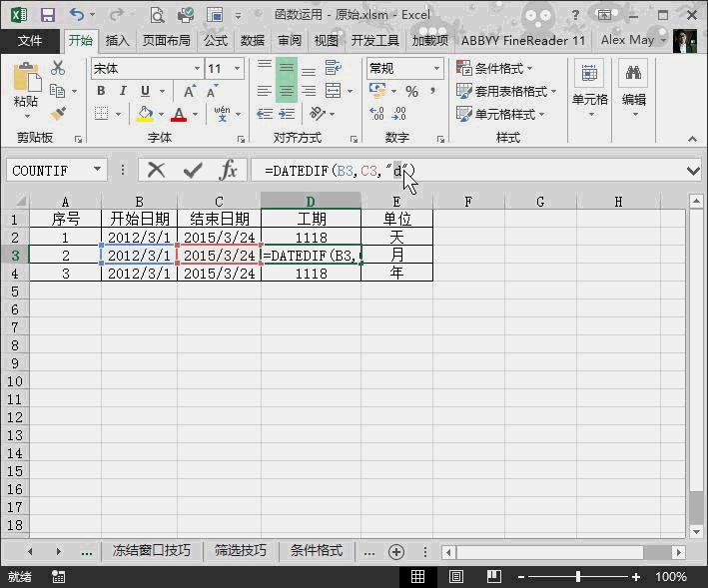
Task: Decrease indent
Action: 265,114
